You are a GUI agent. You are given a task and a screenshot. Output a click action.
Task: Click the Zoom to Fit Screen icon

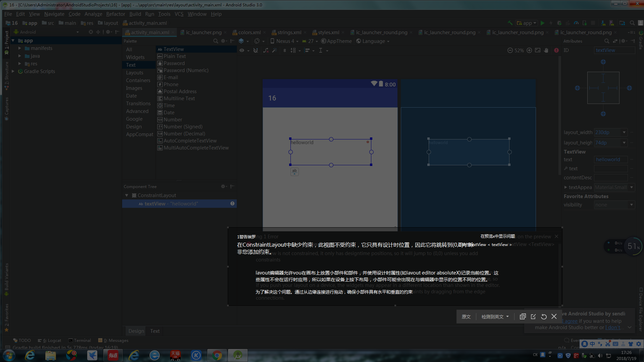[x=538, y=50]
